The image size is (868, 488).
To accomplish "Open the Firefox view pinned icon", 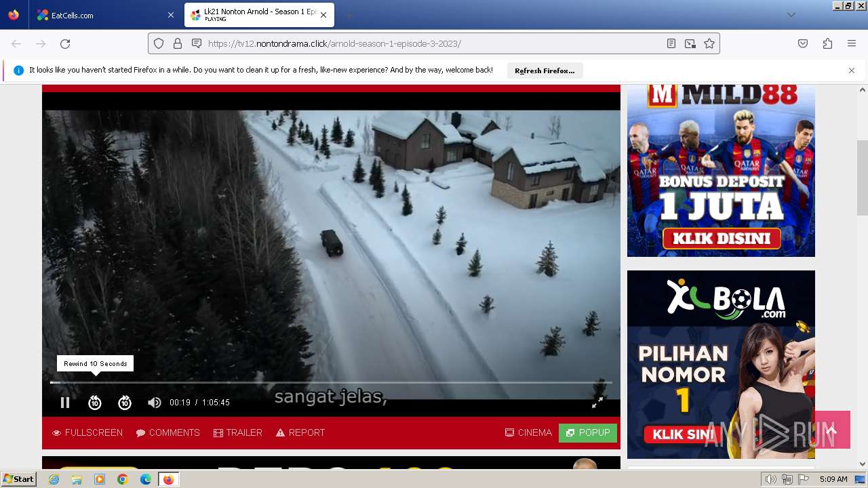I will [14, 15].
